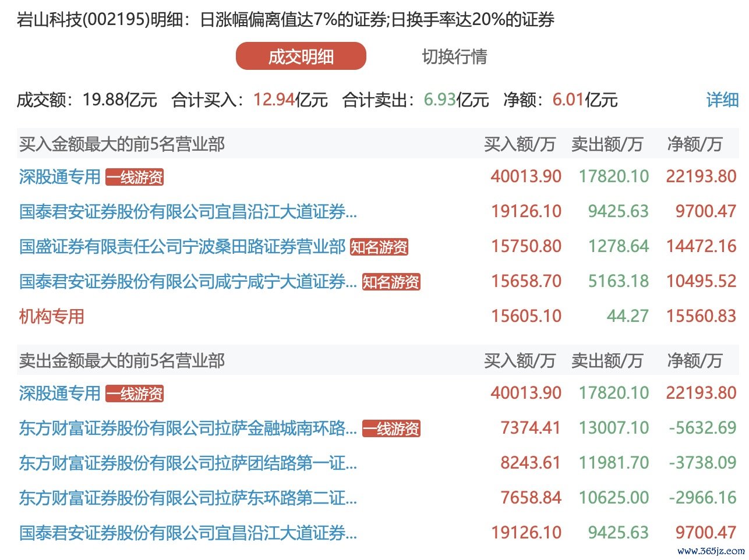Select sell amount 1278.64
This screenshot has width=749, height=560.
(618, 246)
